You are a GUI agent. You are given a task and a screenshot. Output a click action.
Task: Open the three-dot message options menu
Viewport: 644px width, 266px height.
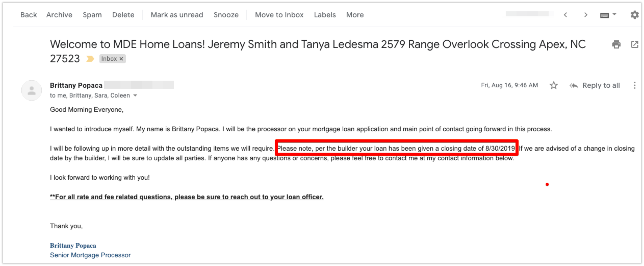[x=635, y=85]
